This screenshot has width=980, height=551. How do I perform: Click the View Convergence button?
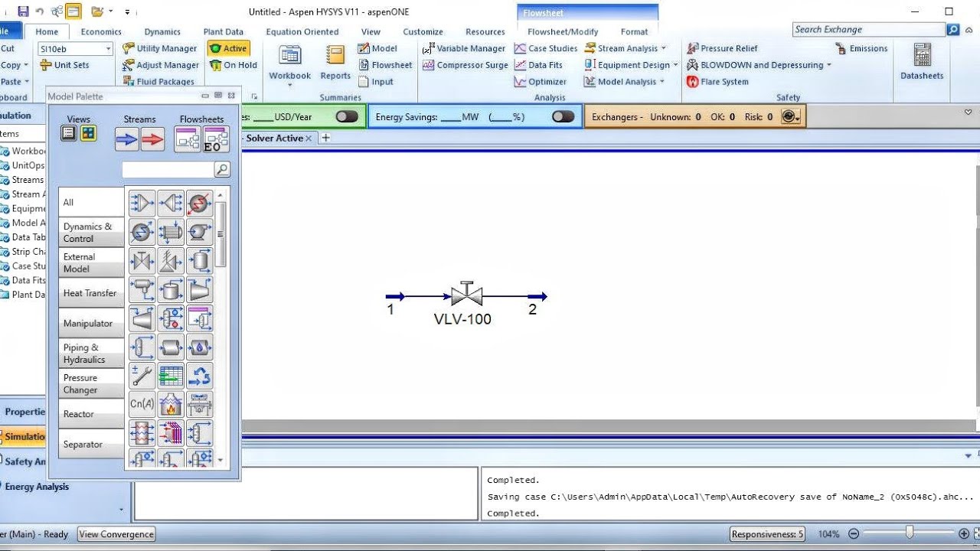click(x=116, y=534)
